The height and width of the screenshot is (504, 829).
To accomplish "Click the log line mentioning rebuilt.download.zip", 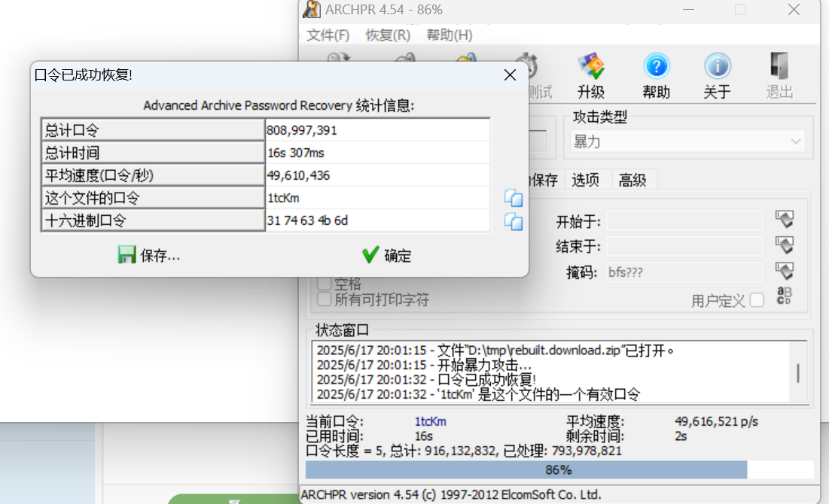I will 495,351.
